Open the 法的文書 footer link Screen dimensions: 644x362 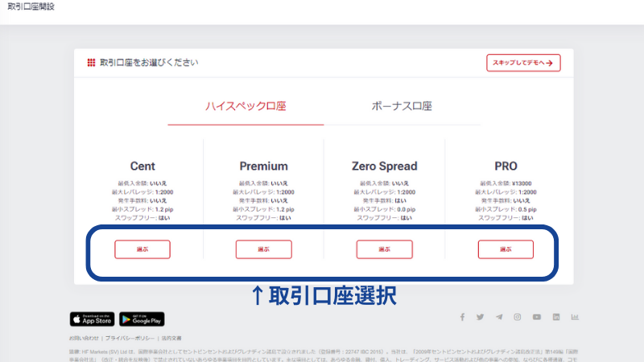click(x=171, y=339)
